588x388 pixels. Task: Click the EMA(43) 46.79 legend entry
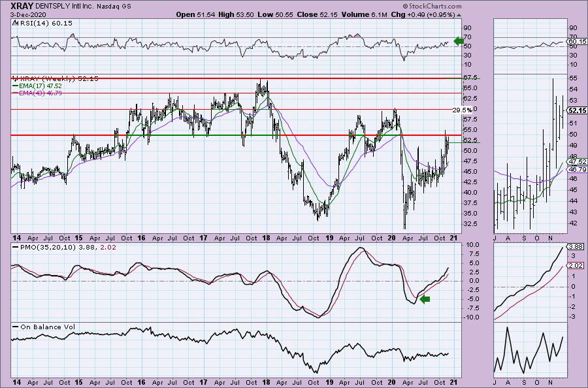41,93
